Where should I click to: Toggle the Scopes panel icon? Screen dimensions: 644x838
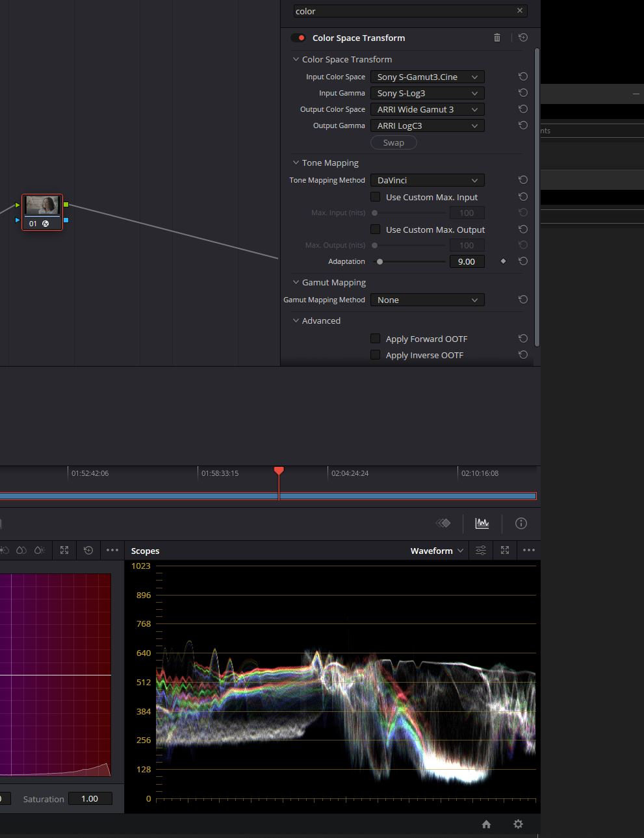[482, 523]
